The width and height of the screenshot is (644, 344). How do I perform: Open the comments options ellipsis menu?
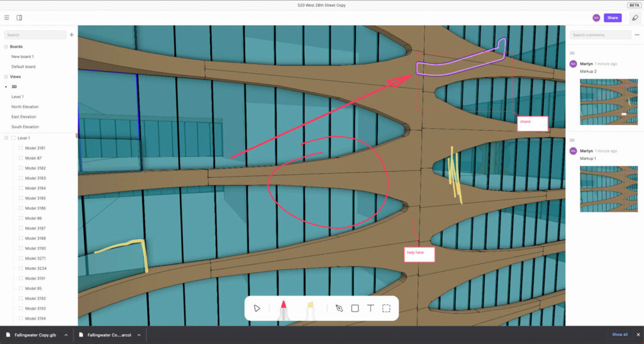(637, 35)
